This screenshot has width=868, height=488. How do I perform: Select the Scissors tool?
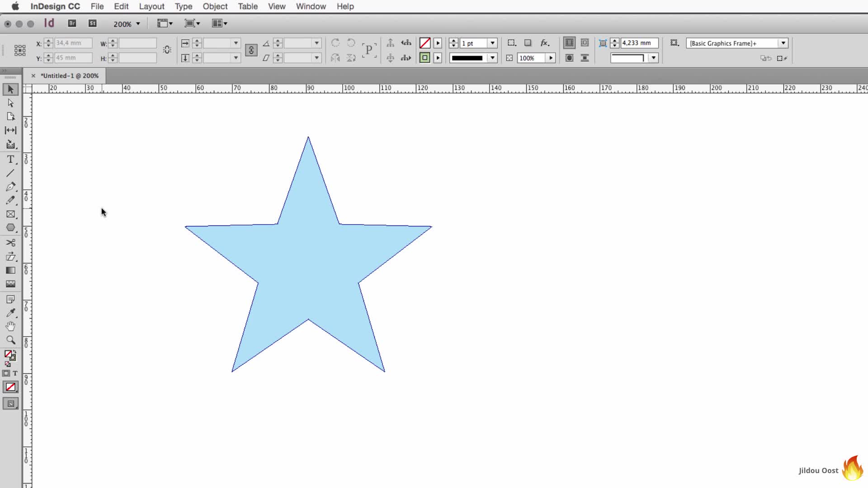click(x=10, y=243)
